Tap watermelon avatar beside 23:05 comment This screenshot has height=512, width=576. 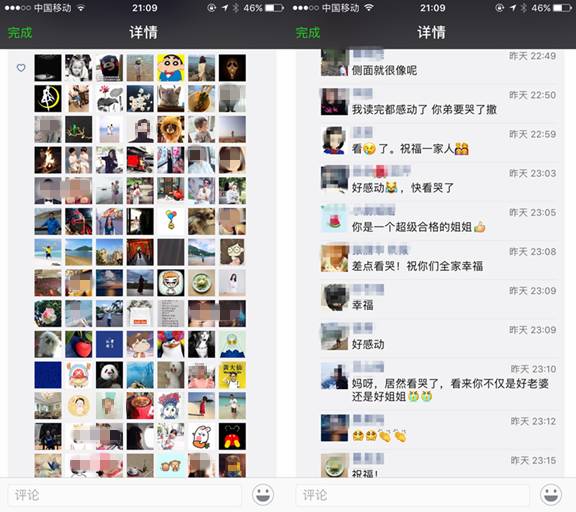(334, 219)
